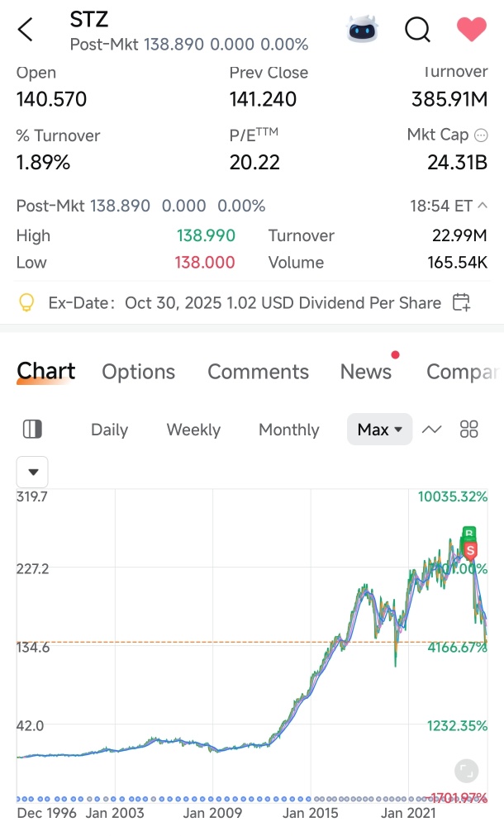The width and height of the screenshot is (504, 836).
Task: Tap the dotted event timeline below chart
Action: (248, 799)
